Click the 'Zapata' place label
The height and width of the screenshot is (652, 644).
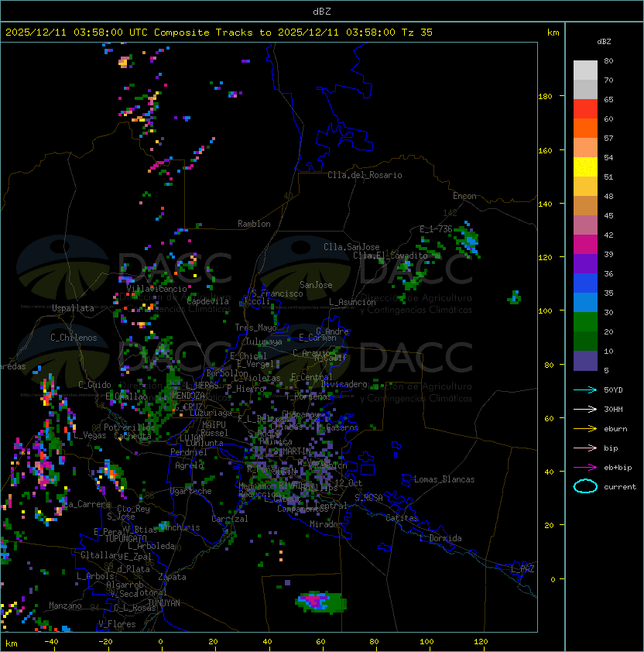(172, 577)
